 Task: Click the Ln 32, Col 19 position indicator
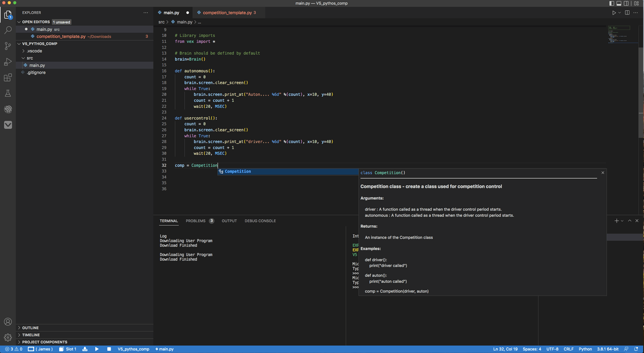[505, 349]
